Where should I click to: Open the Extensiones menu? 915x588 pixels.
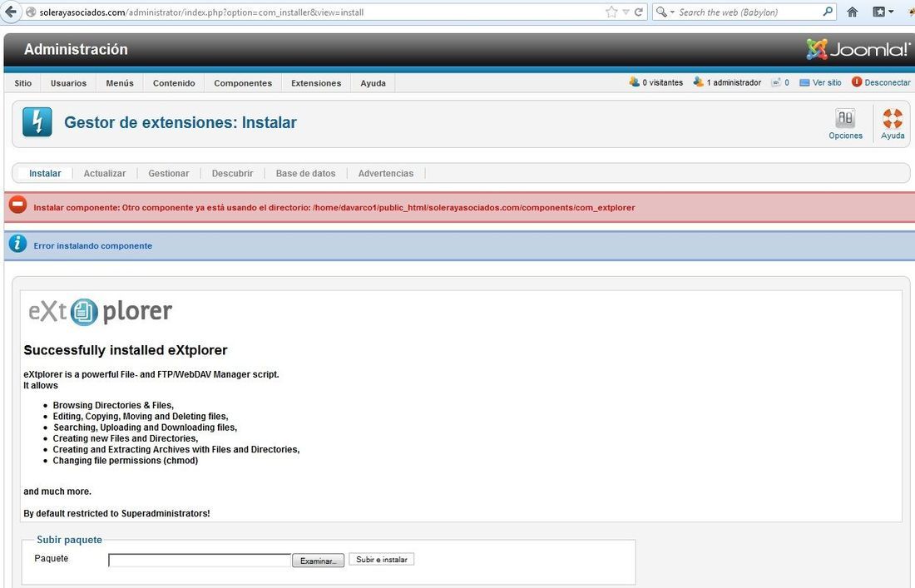(x=316, y=83)
